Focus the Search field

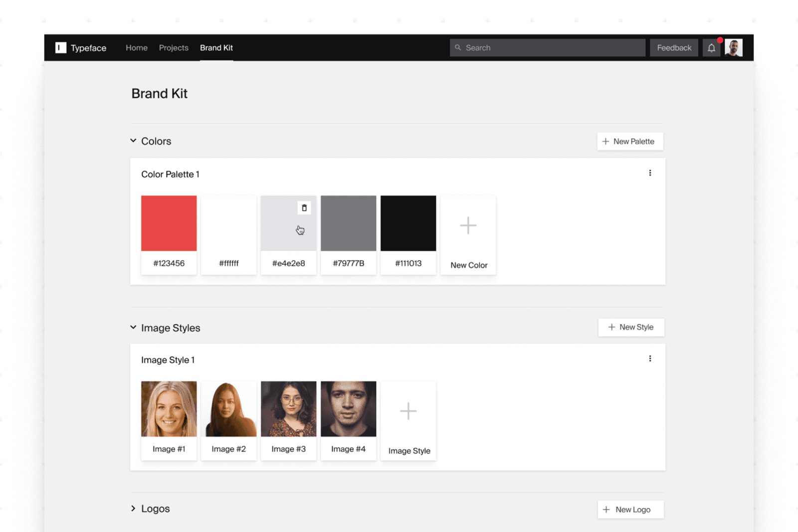548,48
